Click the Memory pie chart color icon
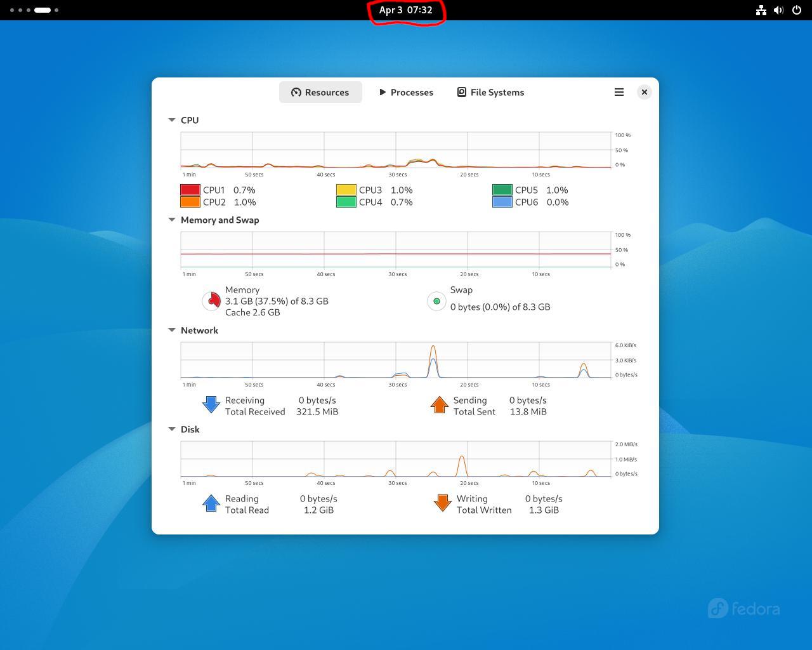The image size is (812, 650). point(211,301)
